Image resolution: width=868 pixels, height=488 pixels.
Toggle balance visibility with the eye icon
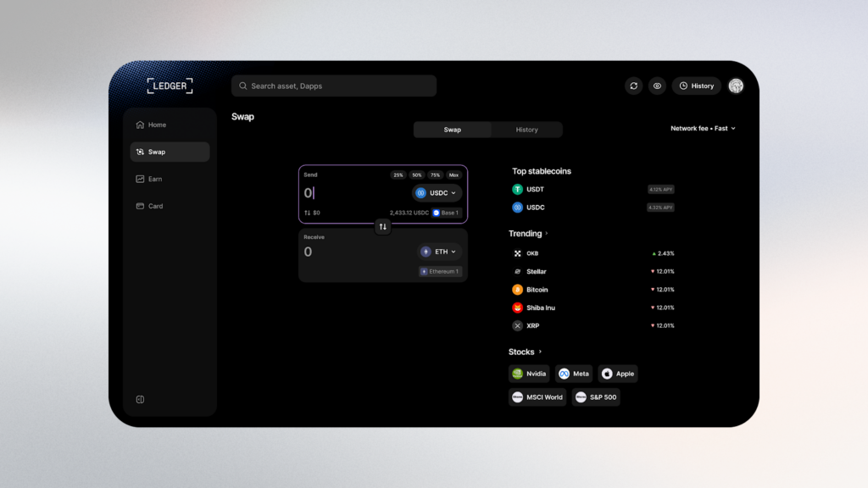[x=657, y=86]
